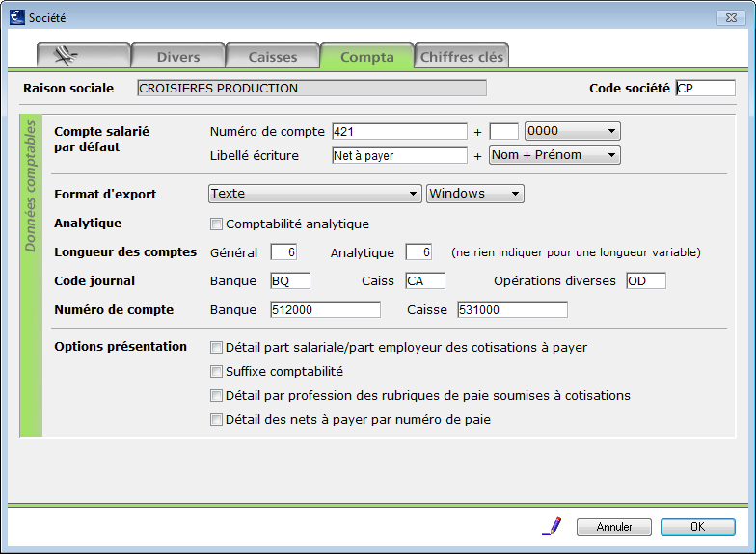Click the pen edit icon beside Annuler
Viewport: 756px width, 554px height.
tap(552, 526)
